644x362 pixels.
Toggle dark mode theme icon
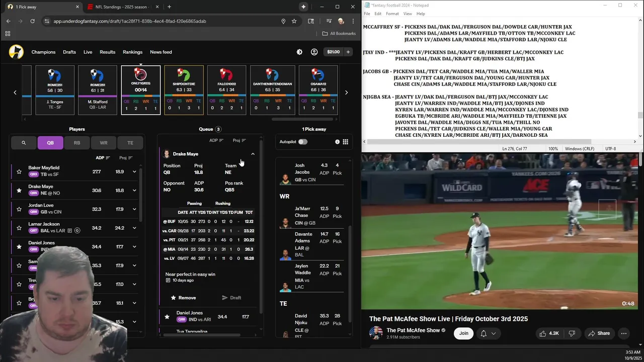pos(299,52)
